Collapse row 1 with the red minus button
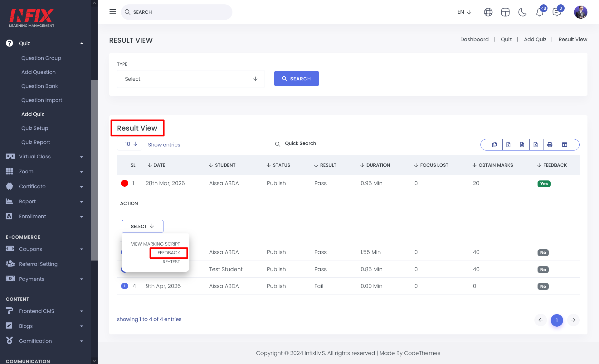The image size is (599, 364). tap(124, 183)
